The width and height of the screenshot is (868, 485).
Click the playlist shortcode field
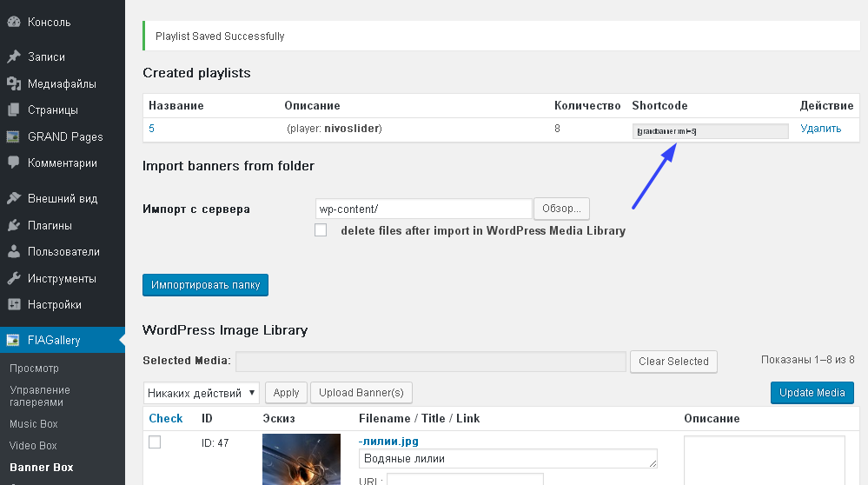click(x=710, y=131)
